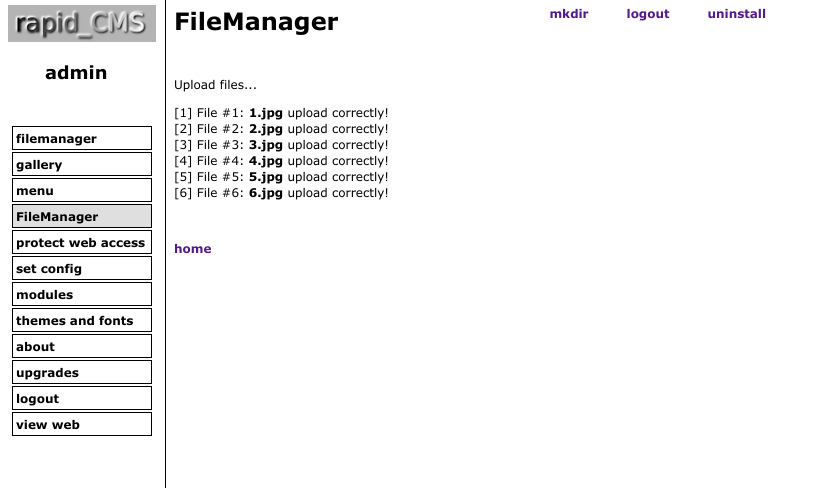Click the 1.jpg file name
Screen dimensions: 838x488
tap(266, 113)
